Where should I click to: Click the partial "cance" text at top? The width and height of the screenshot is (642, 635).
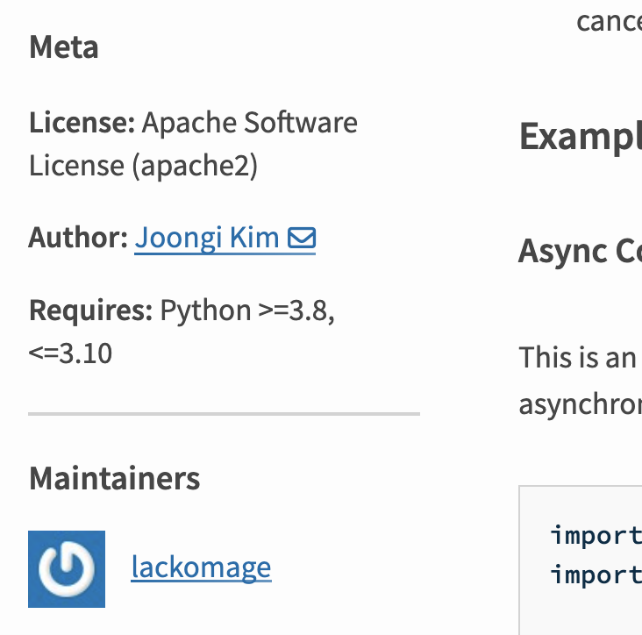(x=608, y=21)
